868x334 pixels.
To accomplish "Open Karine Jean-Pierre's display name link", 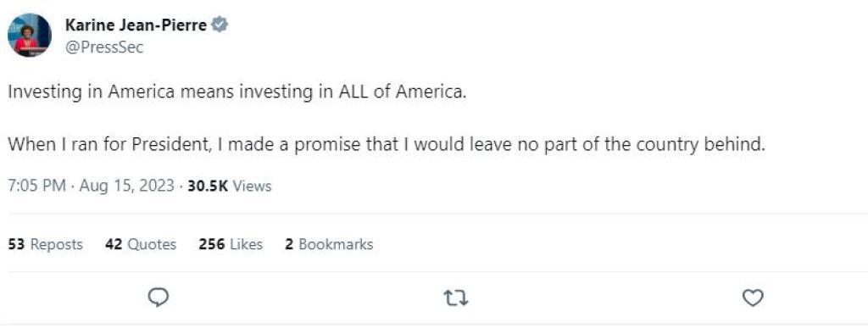I will pos(136,25).
